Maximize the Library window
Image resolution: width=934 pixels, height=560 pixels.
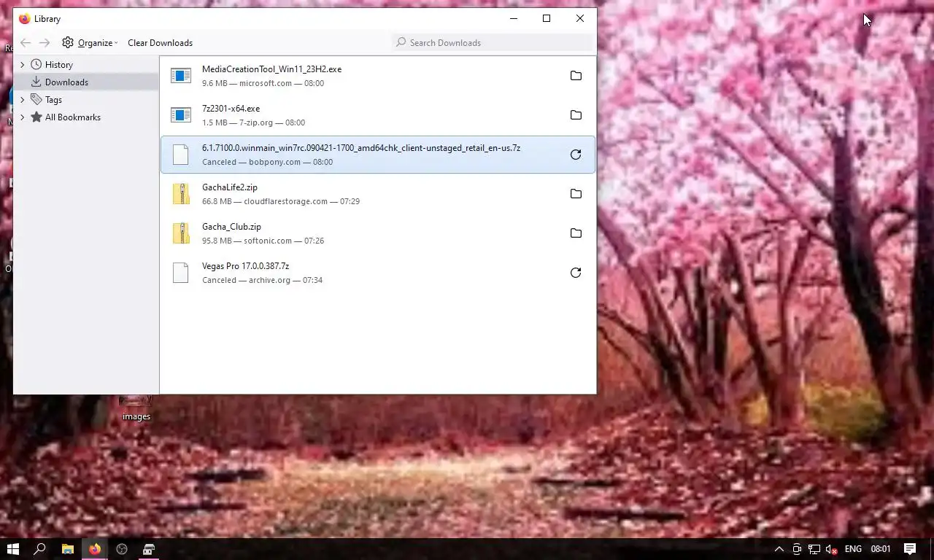547,19
